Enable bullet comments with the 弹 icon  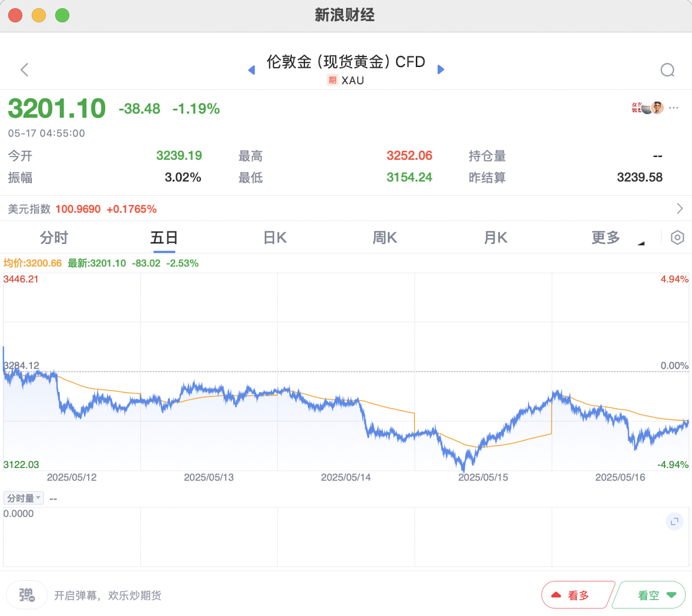(x=26, y=595)
